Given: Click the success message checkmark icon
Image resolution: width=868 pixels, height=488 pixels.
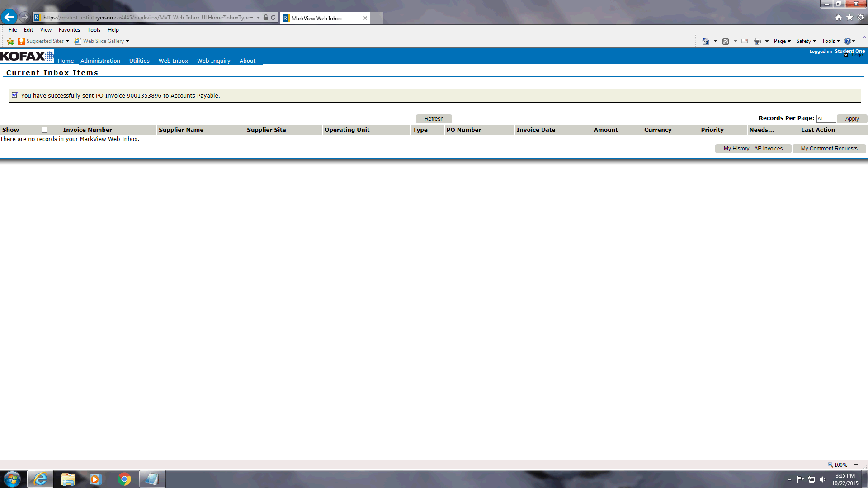Looking at the screenshot, I should pos(14,95).
